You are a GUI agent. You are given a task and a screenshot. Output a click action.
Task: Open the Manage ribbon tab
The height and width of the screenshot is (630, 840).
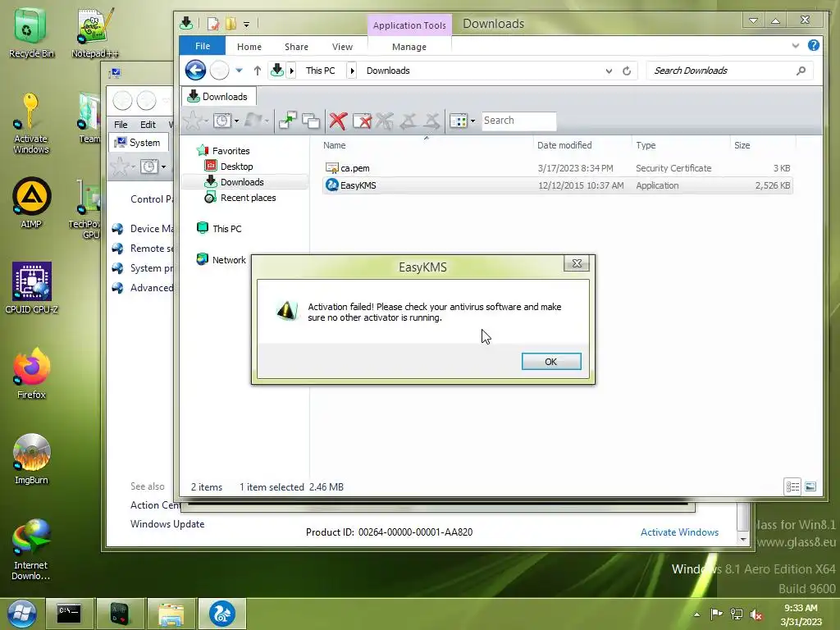(x=409, y=47)
